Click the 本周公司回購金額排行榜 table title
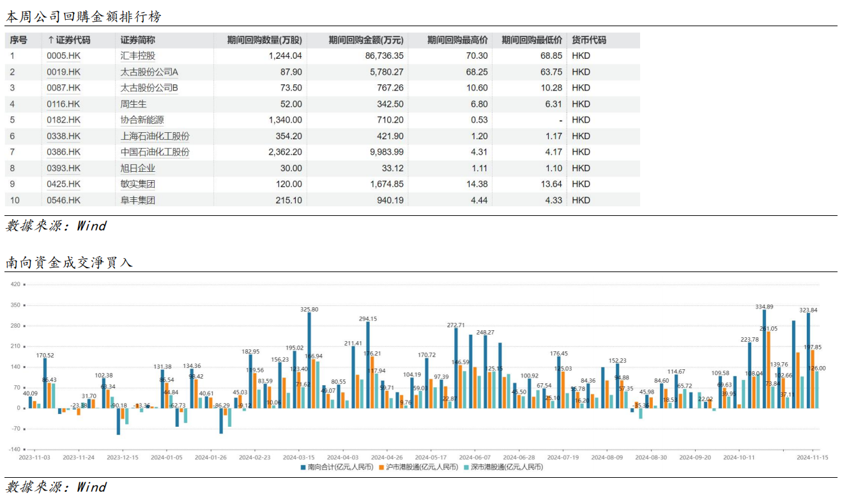Viewport: 842px width, 504px height. [x=83, y=17]
